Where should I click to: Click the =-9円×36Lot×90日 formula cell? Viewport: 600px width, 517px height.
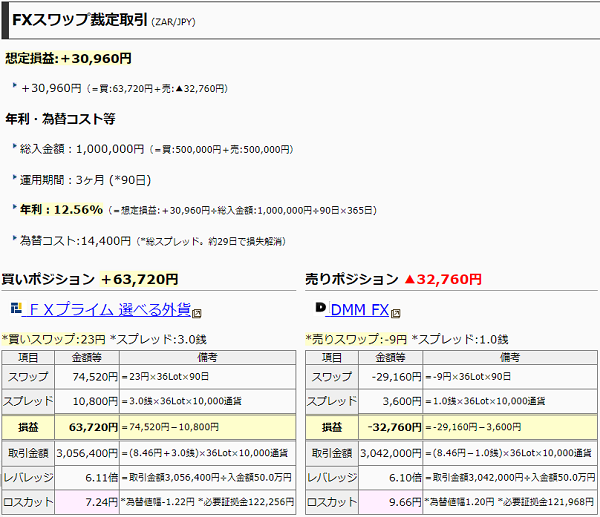[510, 377]
